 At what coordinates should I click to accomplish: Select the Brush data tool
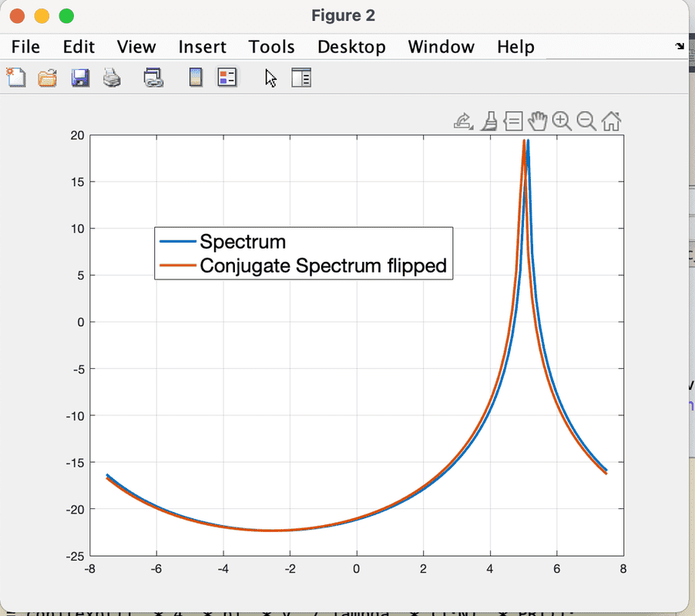[489, 121]
